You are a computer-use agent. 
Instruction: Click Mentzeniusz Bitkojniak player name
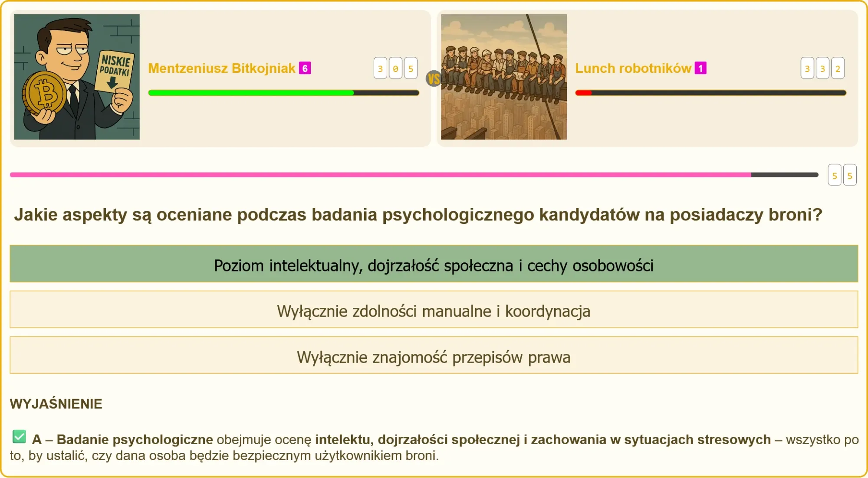pyautogui.click(x=221, y=68)
